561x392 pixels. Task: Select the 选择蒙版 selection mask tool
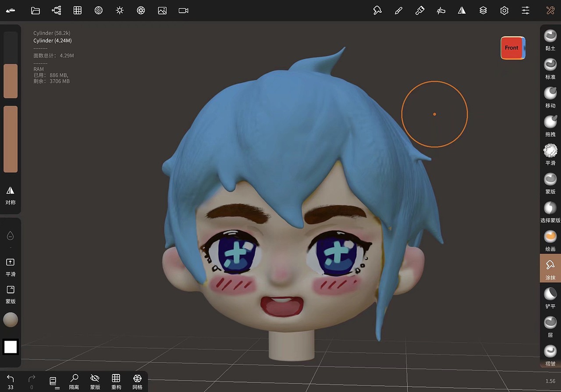(x=550, y=212)
